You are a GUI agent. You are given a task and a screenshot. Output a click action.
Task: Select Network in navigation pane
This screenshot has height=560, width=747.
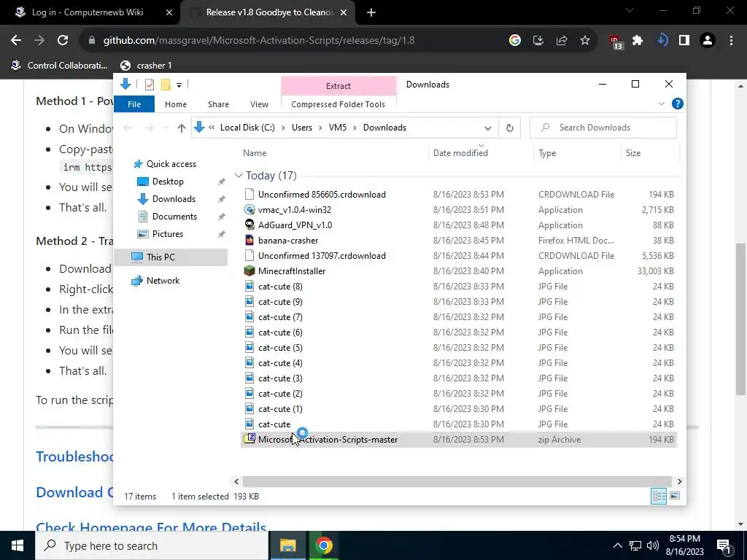[x=163, y=281]
